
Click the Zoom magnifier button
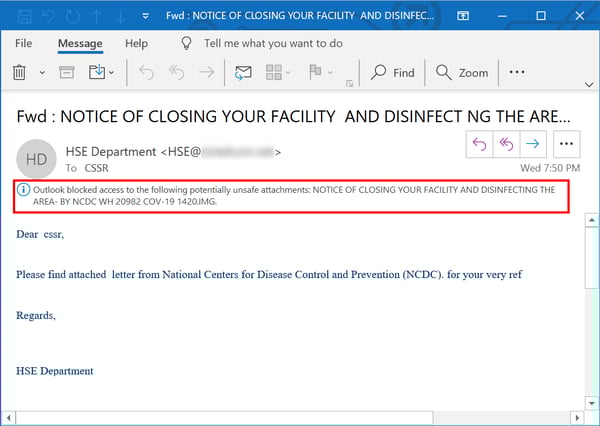(462, 72)
